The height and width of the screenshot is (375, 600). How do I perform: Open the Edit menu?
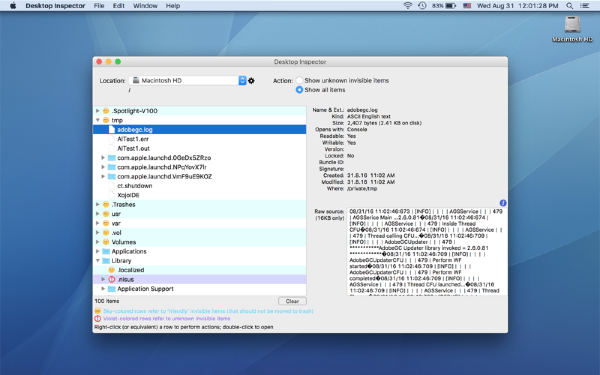119,6
